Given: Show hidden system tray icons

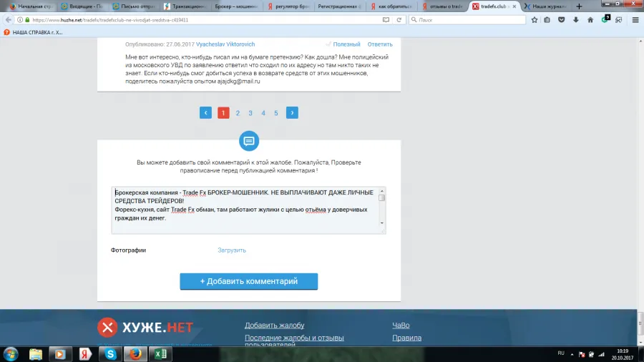Looking at the screenshot, I should point(572,354).
